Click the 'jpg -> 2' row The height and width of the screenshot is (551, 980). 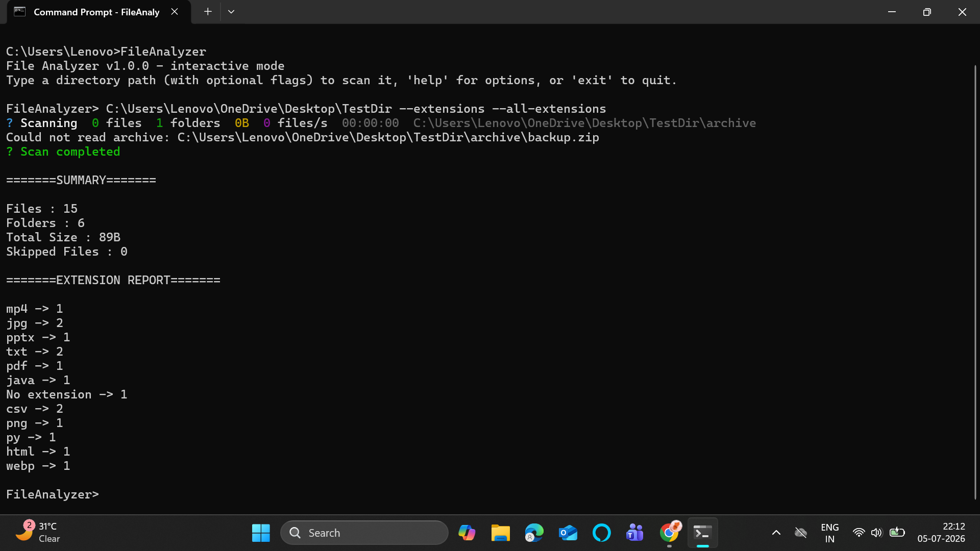35,323
